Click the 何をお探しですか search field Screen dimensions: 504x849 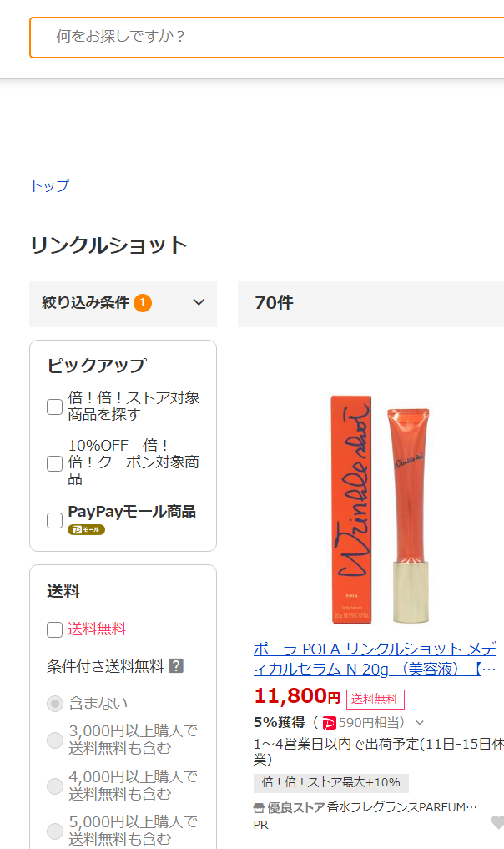coord(267,38)
